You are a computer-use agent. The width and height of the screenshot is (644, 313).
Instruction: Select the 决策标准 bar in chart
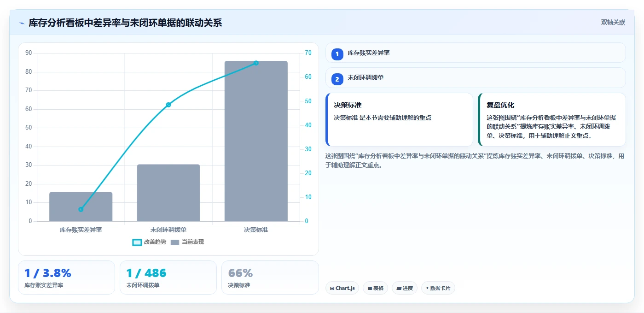point(256,141)
